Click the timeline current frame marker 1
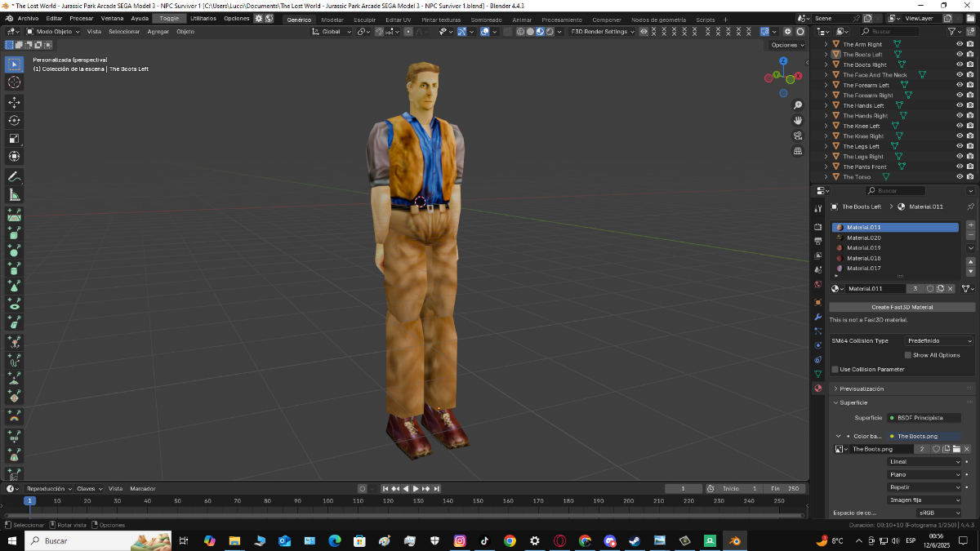Viewport: 980px width, 551px height. pyautogui.click(x=29, y=500)
